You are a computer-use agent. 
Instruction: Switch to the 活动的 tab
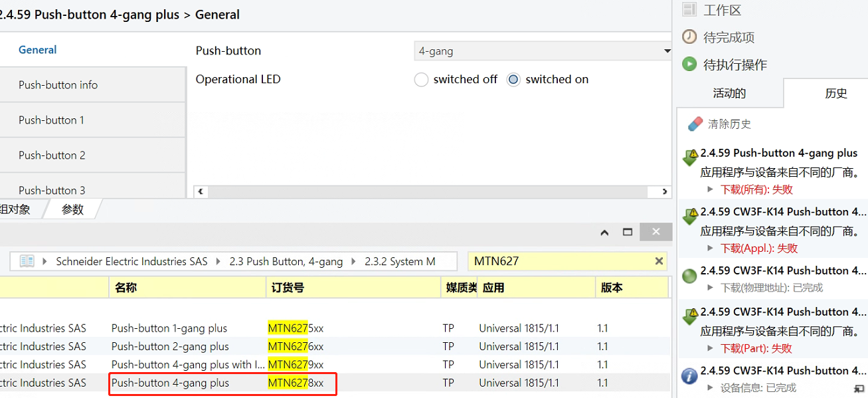tap(729, 93)
